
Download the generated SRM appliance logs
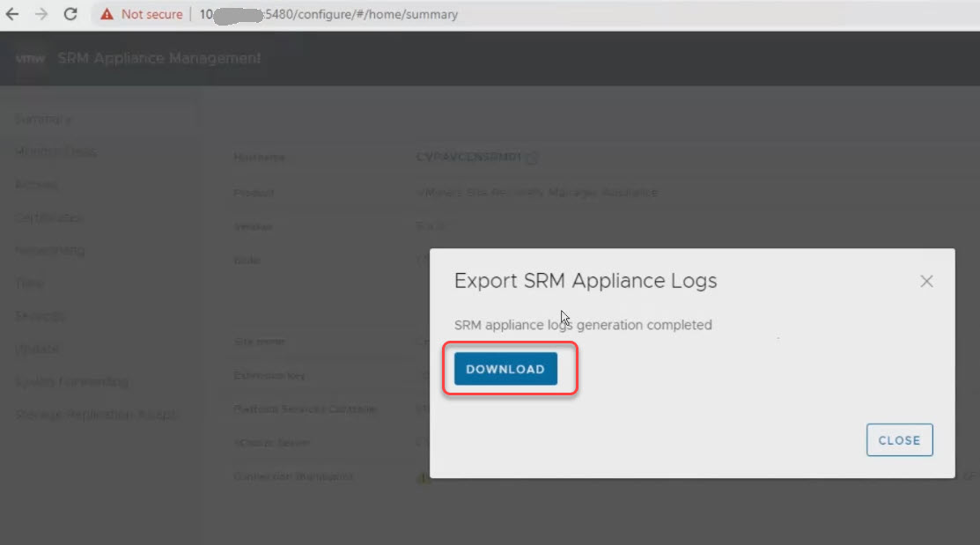[x=505, y=369]
